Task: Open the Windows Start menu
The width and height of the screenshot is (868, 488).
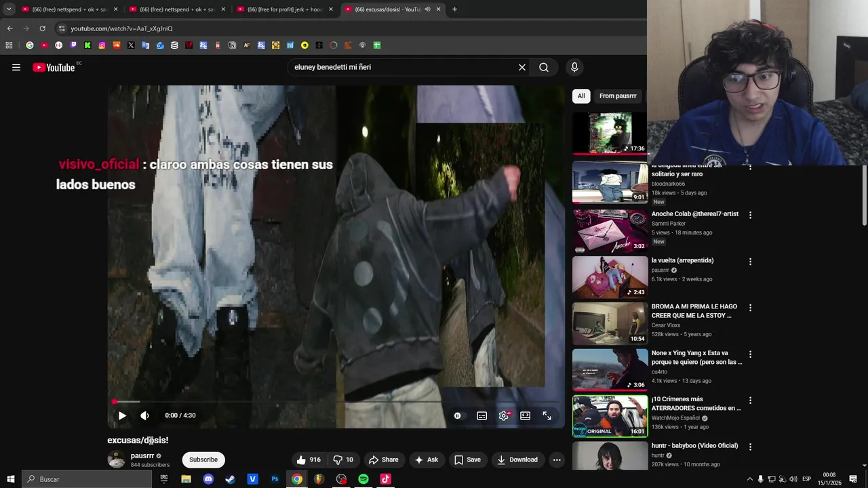Action: click(x=10, y=479)
